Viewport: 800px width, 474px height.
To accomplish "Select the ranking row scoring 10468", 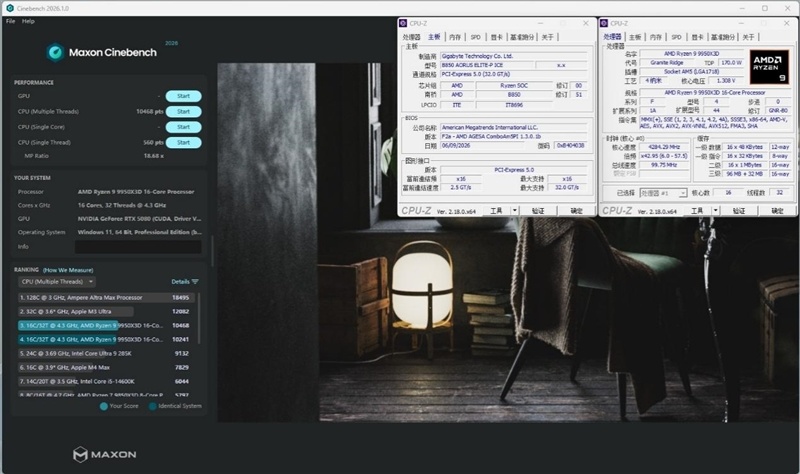I will (x=106, y=326).
